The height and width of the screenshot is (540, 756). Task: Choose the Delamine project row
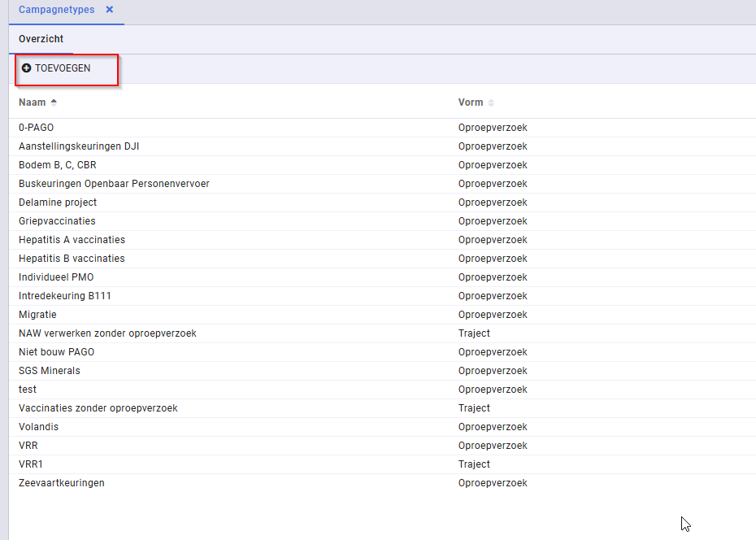tap(382, 202)
